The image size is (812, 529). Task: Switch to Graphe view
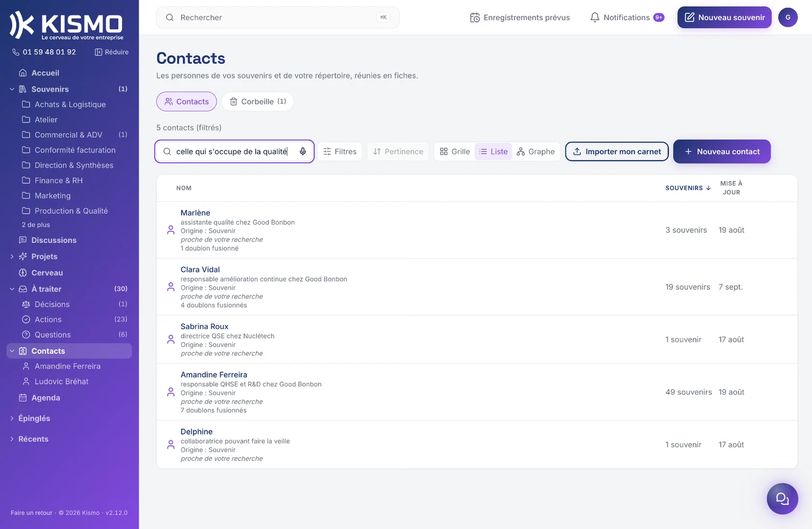point(536,151)
